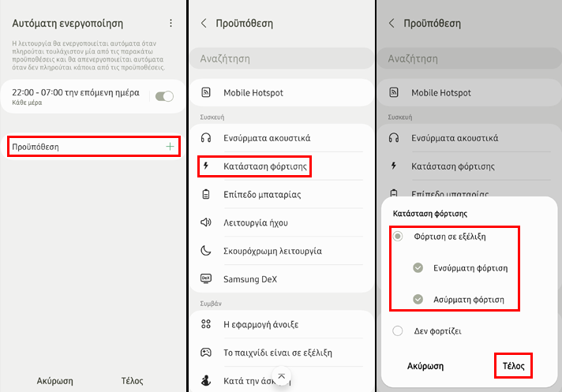
Task: Tap the lightning bolt icon for Κατάσταση φόρτισης
Action: pyautogui.click(x=206, y=166)
